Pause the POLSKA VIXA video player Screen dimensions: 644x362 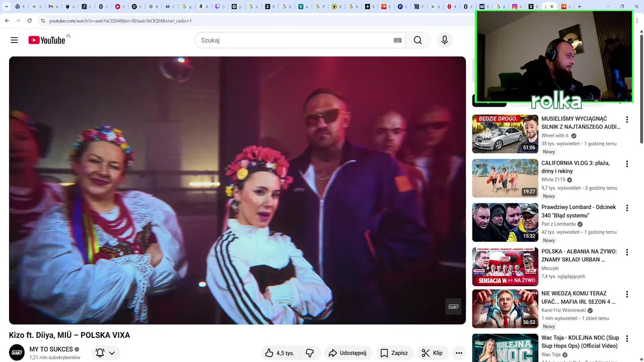click(237, 190)
